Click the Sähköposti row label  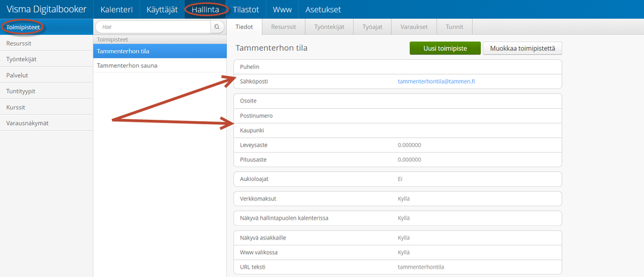254,82
